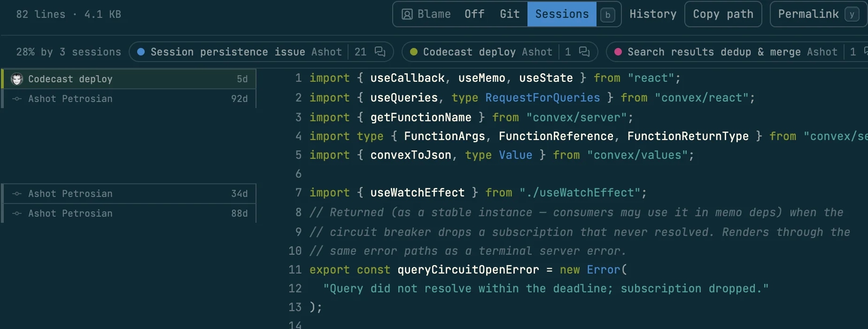Click the Blame person icon

click(x=407, y=14)
